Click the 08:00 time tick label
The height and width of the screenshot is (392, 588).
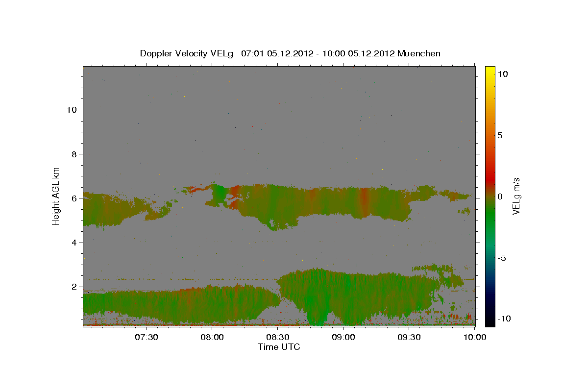212,337
